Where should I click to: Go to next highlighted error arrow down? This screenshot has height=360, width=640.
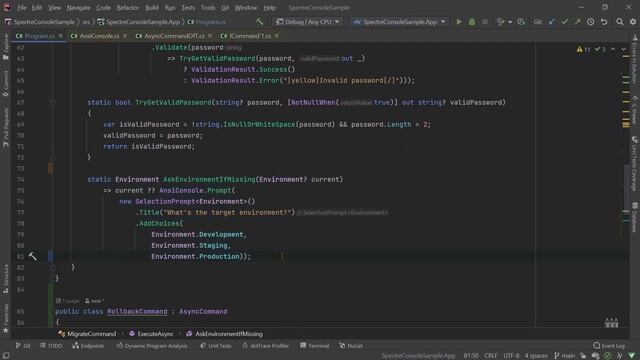pos(623,49)
